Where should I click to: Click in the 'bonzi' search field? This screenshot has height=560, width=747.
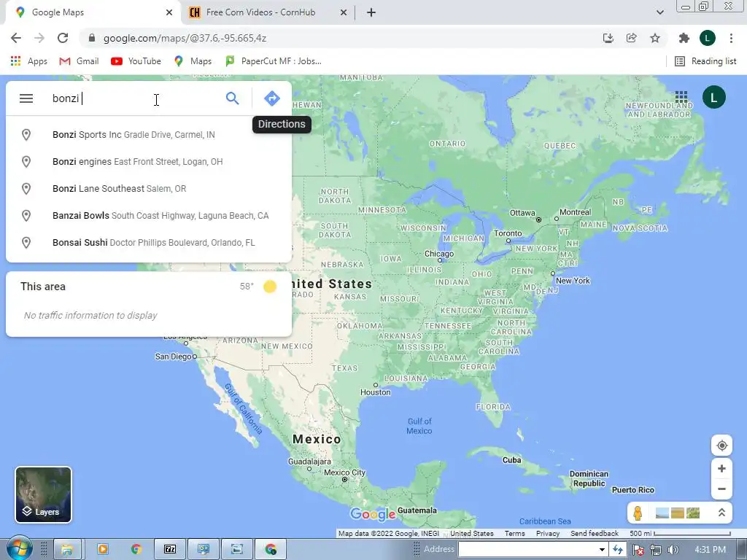pos(133,98)
